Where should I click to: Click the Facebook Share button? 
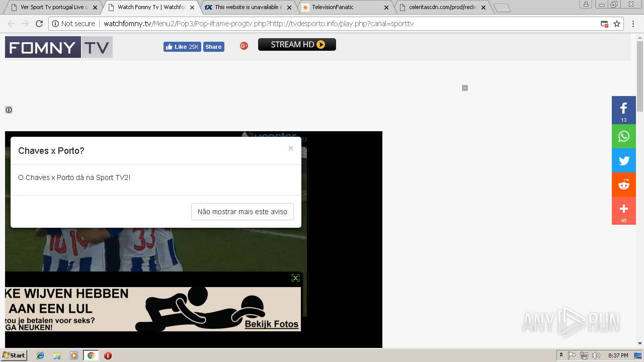[x=213, y=47]
